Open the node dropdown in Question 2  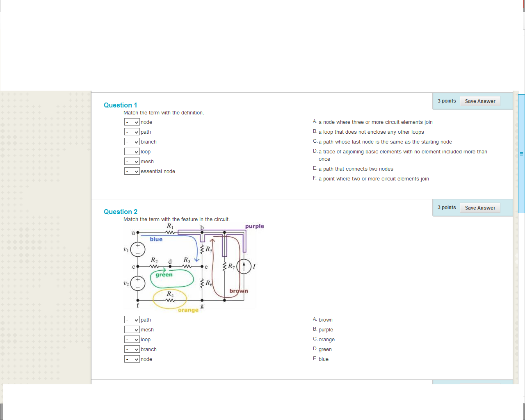(131, 359)
